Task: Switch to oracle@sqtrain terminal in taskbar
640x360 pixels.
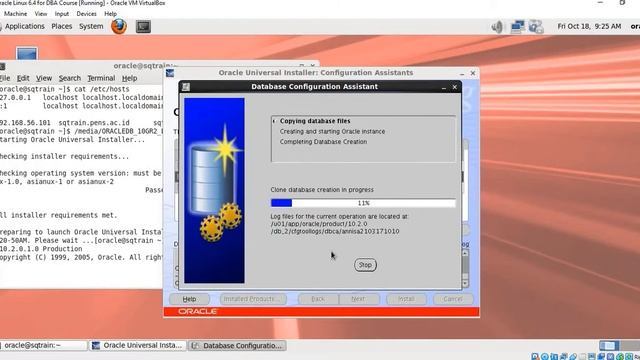Action: (43, 345)
